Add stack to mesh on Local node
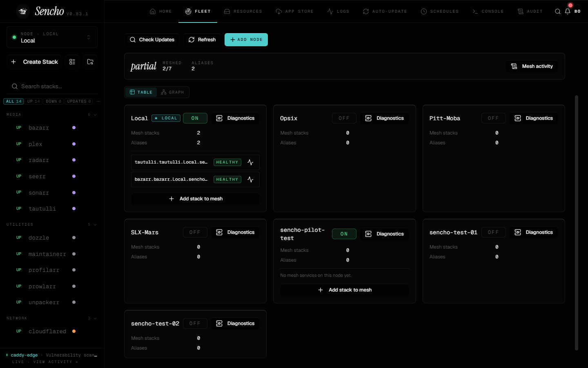588x368 pixels. point(196,199)
